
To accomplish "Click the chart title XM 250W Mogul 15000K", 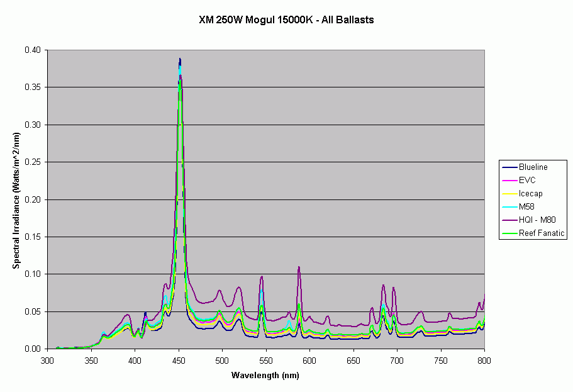I will point(286,20).
